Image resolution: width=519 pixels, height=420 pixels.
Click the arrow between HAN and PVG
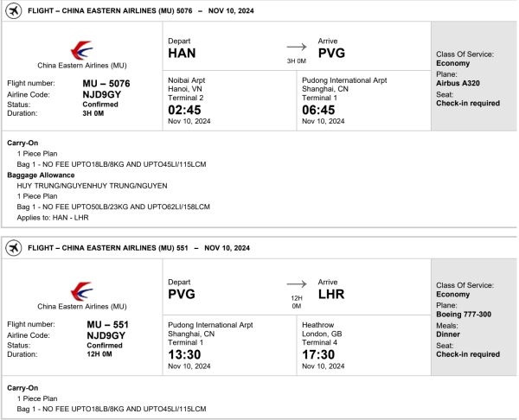click(x=297, y=47)
